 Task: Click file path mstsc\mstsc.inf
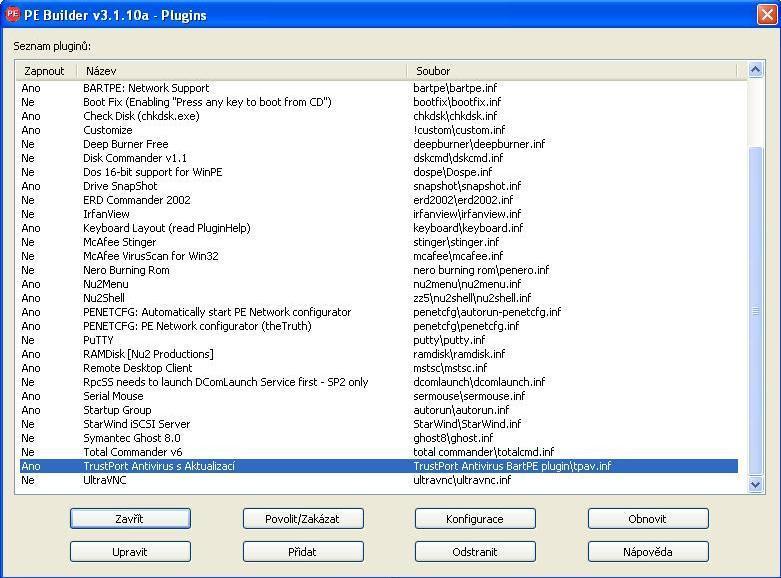[x=450, y=368]
